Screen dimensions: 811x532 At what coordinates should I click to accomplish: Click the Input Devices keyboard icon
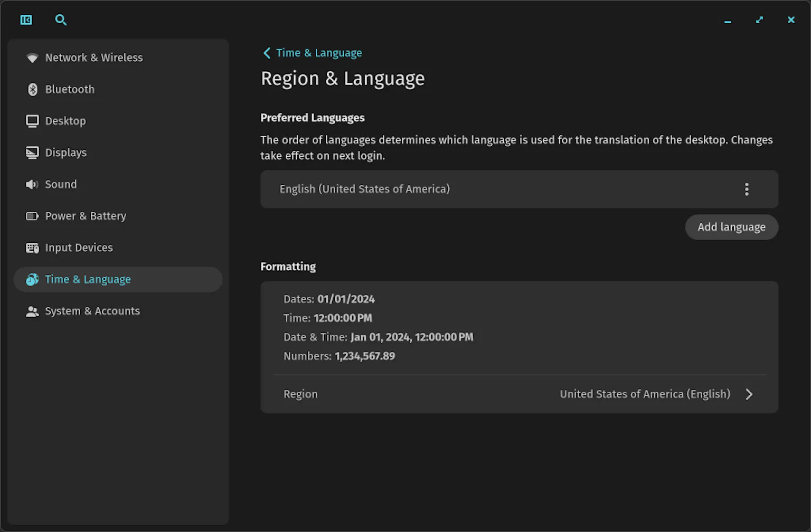(32, 248)
